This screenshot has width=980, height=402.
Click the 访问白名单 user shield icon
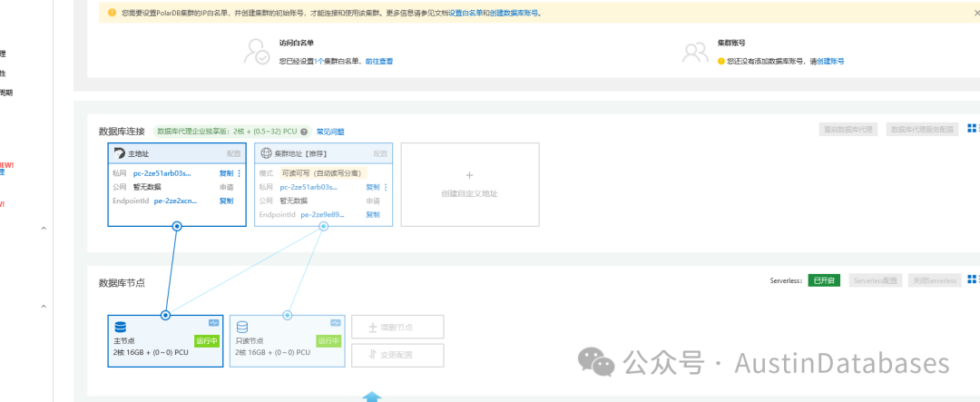point(256,52)
